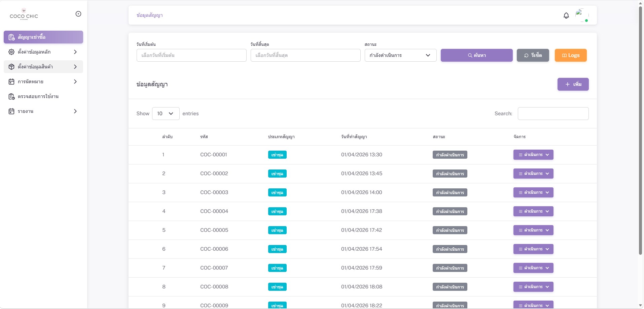644x309 pixels.
Task: Open action dropdown for COC-00001
Action: coord(533,155)
